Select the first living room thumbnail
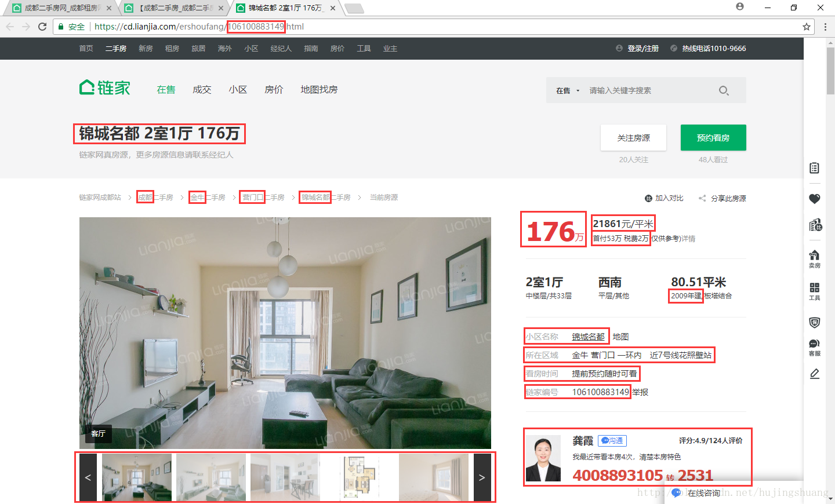This screenshot has height=504, width=835. tap(137, 477)
